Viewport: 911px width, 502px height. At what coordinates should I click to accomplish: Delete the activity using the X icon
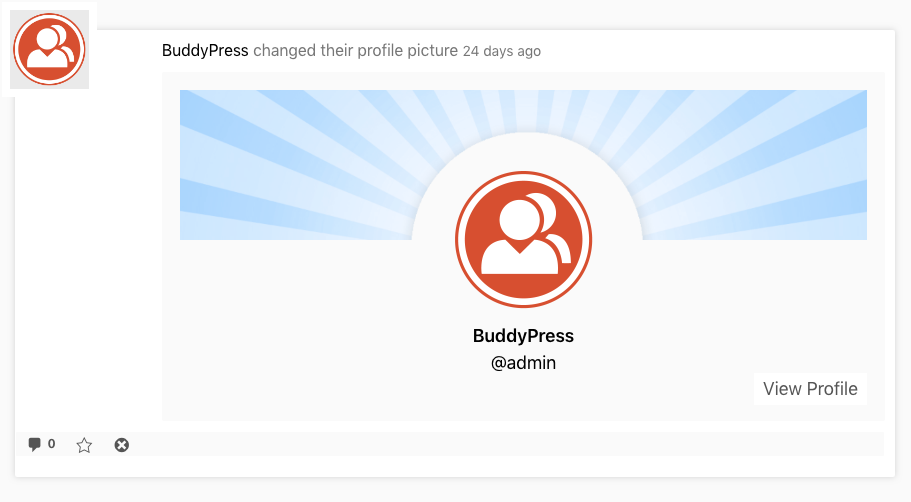[122, 445]
